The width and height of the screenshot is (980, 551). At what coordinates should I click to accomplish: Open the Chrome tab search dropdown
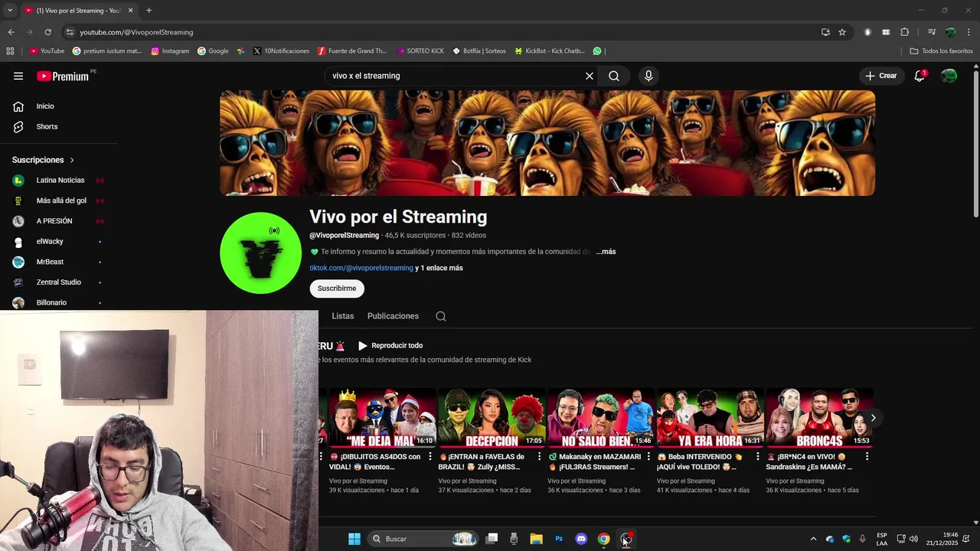9,11
